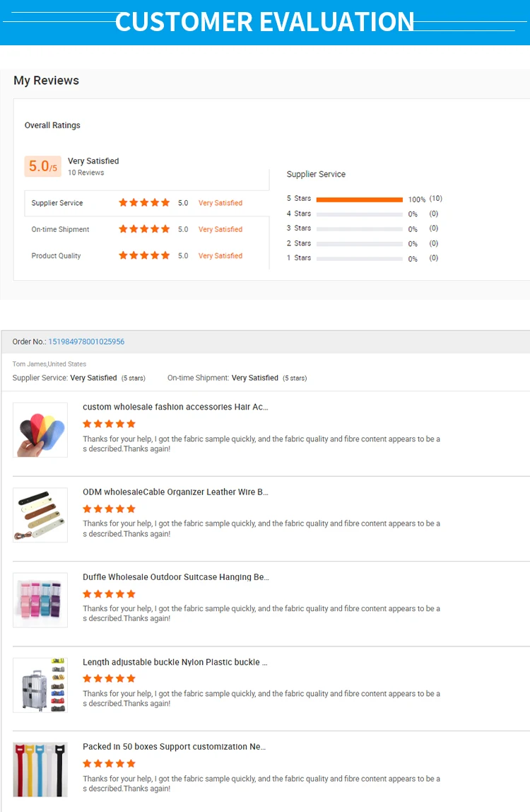530x812 pixels.
Task: Click the Supplier Service five-star icons
Action: [x=144, y=202]
